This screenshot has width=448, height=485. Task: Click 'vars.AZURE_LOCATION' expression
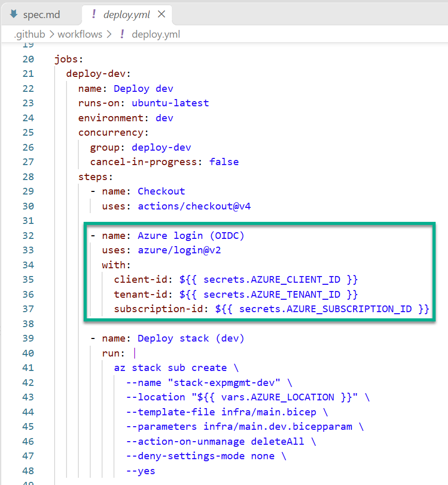[x=278, y=397]
